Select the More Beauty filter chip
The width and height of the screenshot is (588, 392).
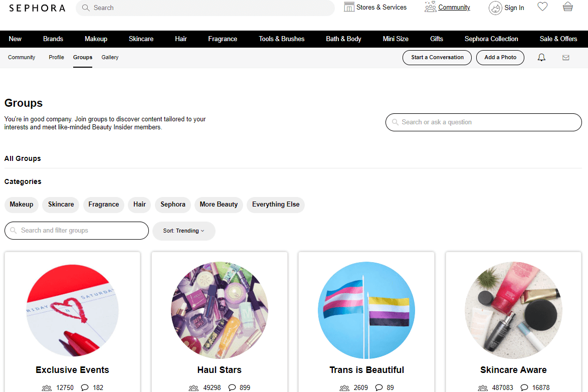(219, 205)
